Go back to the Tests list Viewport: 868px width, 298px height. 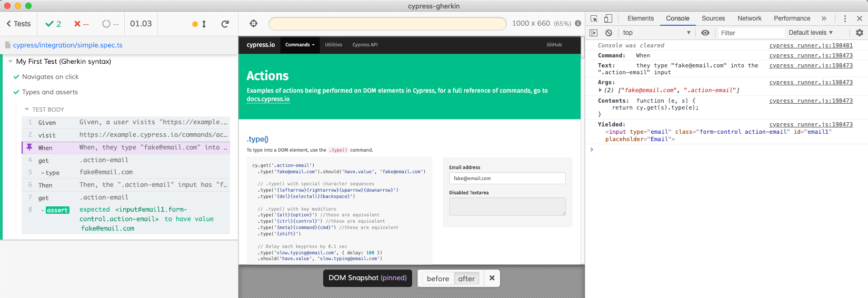coord(18,24)
